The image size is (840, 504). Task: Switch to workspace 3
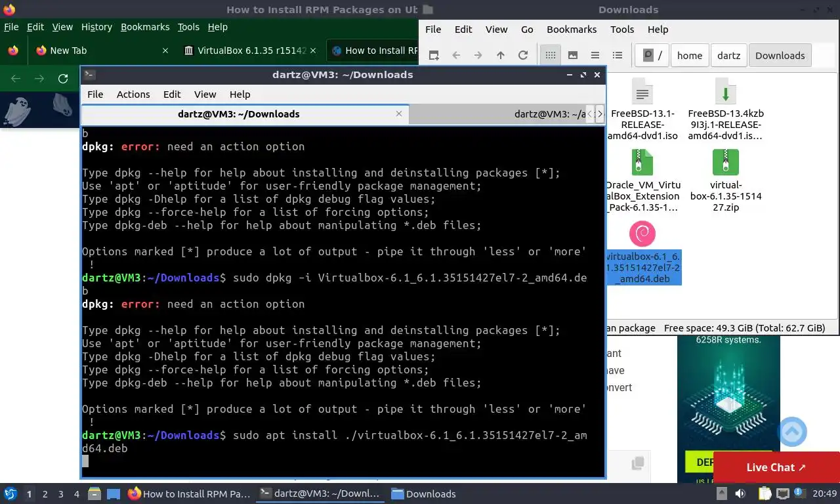coord(60,493)
